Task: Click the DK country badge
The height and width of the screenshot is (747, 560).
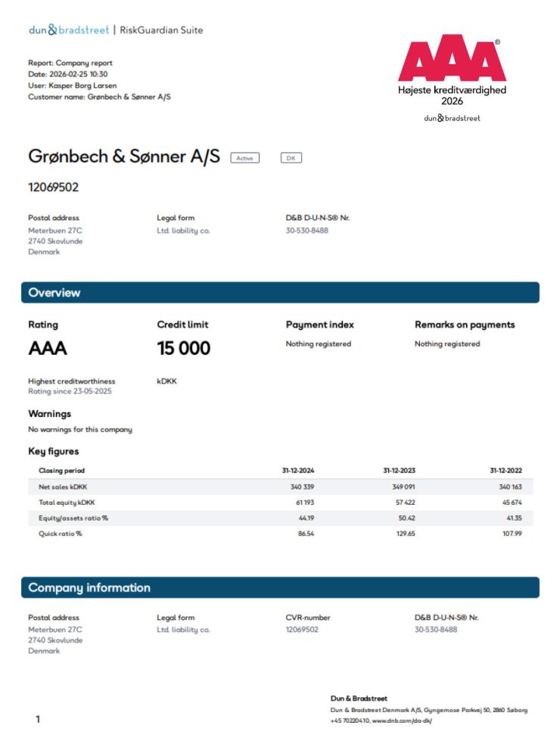Action: (x=291, y=158)
